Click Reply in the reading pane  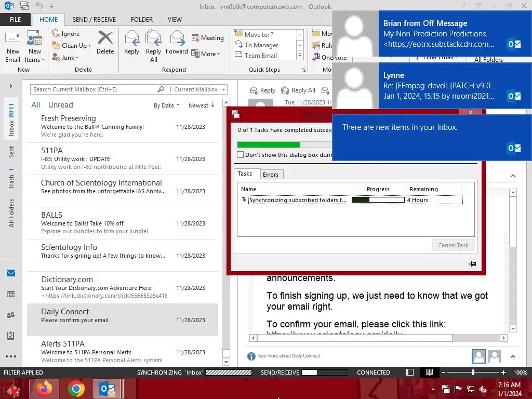pos(262,90)
